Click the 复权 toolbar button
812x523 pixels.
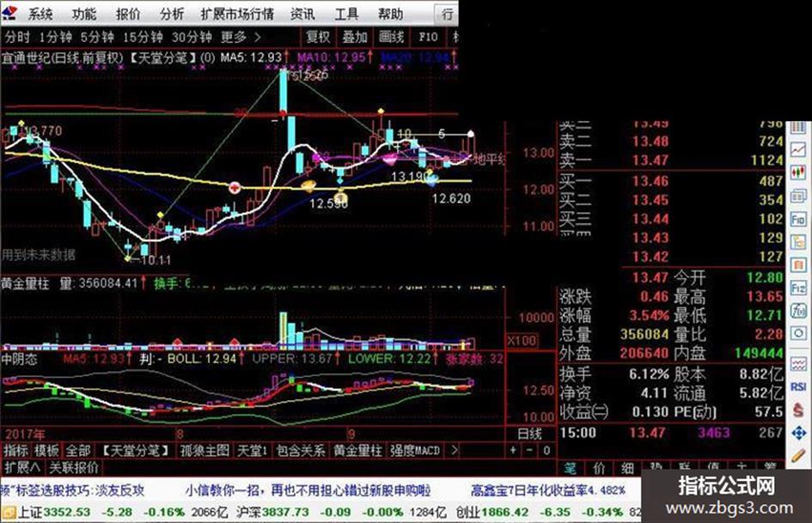click(317, 37)
